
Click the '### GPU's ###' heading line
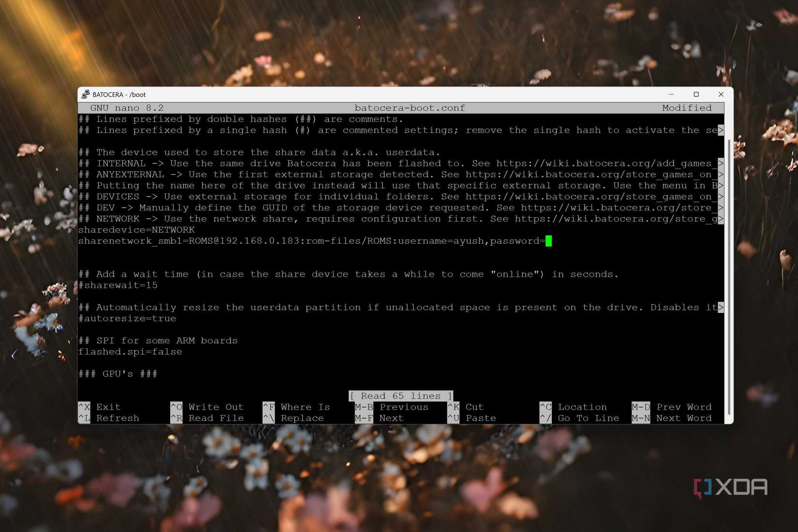pos(118,374)
